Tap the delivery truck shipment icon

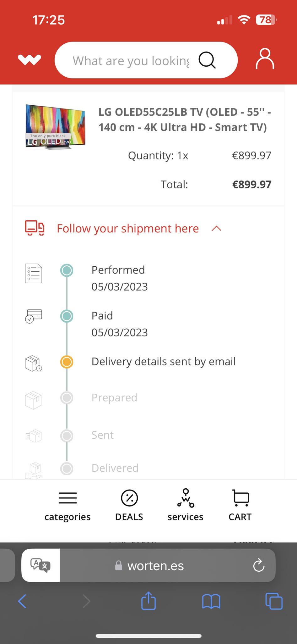[35, 228]
